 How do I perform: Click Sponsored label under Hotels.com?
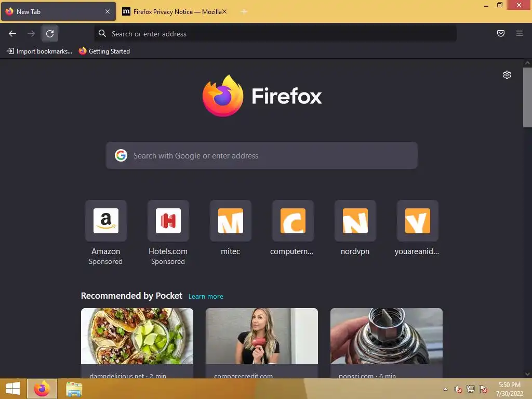coord(168,262)
